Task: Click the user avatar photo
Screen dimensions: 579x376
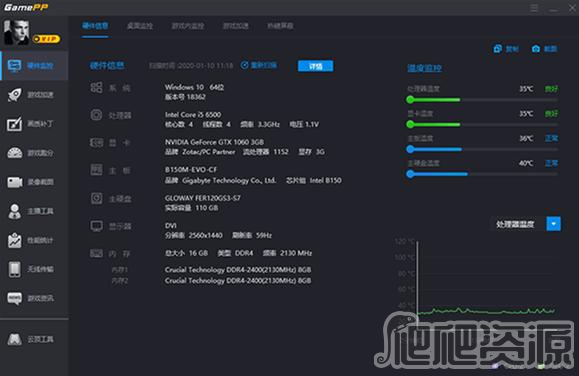Action: click(16, 33)
